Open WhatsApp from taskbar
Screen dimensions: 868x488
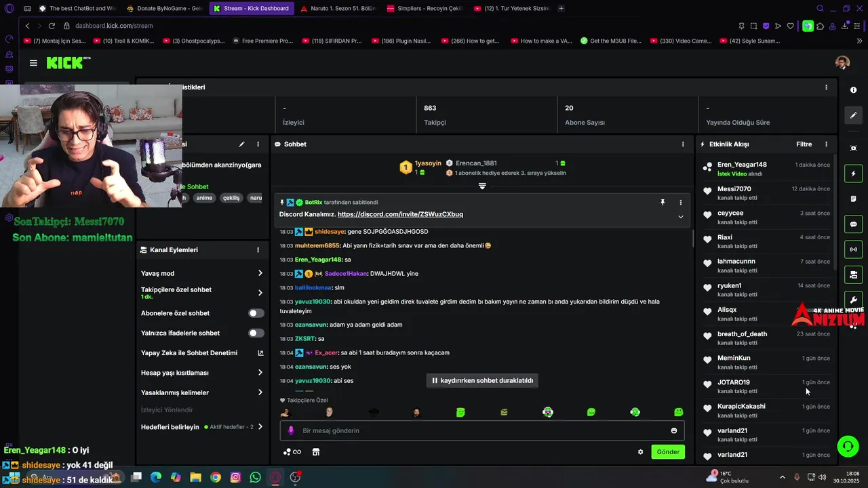[x=255, y=477]
